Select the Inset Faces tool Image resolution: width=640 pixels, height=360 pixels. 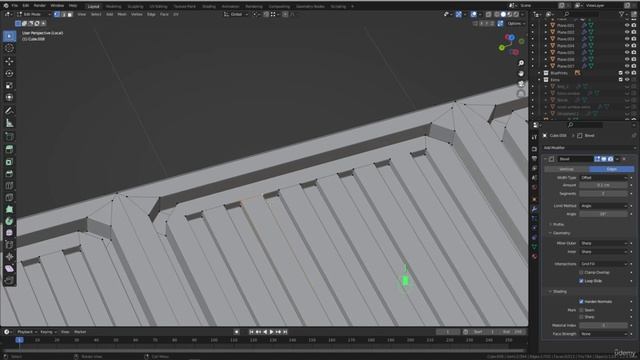(x=9, y=162)
